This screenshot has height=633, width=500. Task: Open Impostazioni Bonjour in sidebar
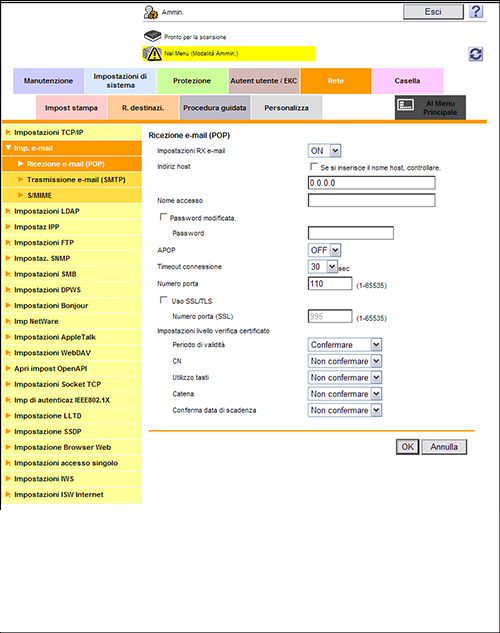[x=72, y=306]
